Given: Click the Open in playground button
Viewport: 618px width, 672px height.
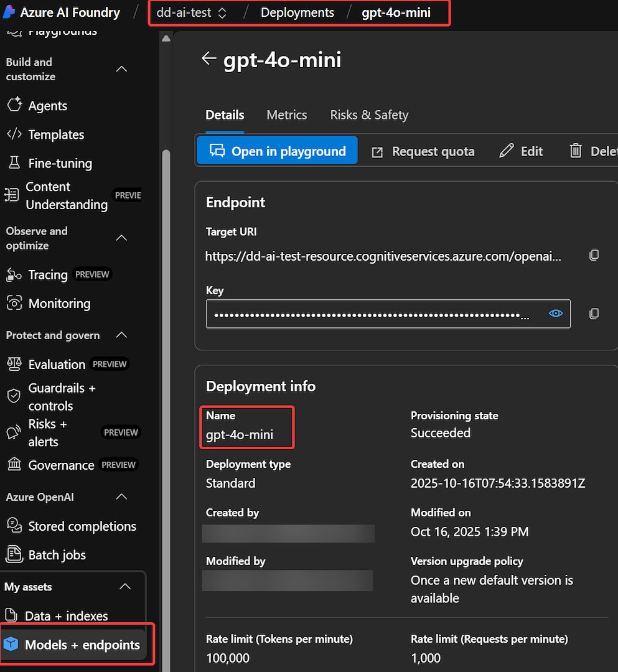Looking at the screenshot, I should [278, 151].
